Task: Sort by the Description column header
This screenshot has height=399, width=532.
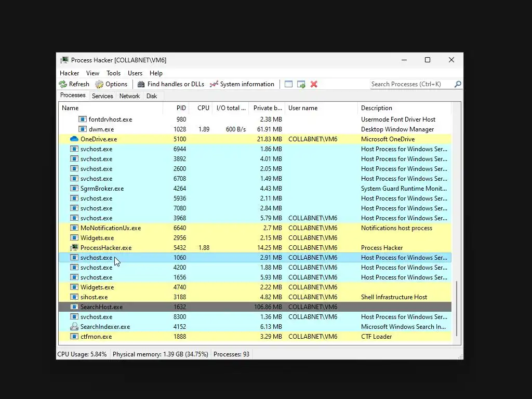Action: 404,108
